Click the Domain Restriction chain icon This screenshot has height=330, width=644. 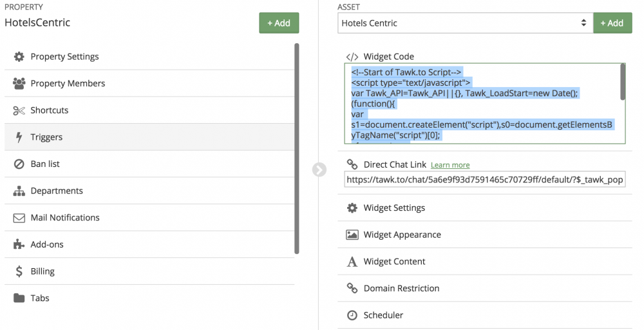352,289
